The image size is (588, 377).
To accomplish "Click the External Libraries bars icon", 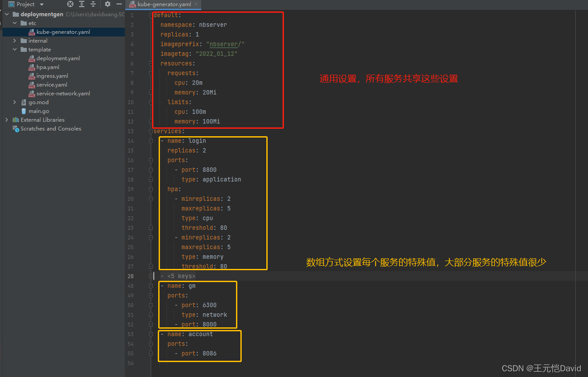I will (x=16, y=120).
